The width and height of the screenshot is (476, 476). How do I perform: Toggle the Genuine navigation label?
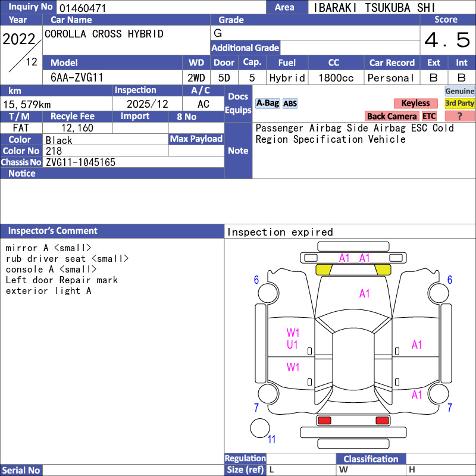click(459, 91)
